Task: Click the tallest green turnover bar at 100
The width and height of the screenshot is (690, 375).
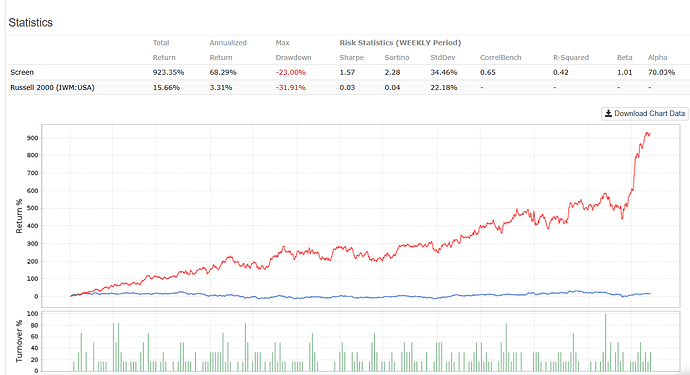Action: pyautogui.click(x=606, y=342)
